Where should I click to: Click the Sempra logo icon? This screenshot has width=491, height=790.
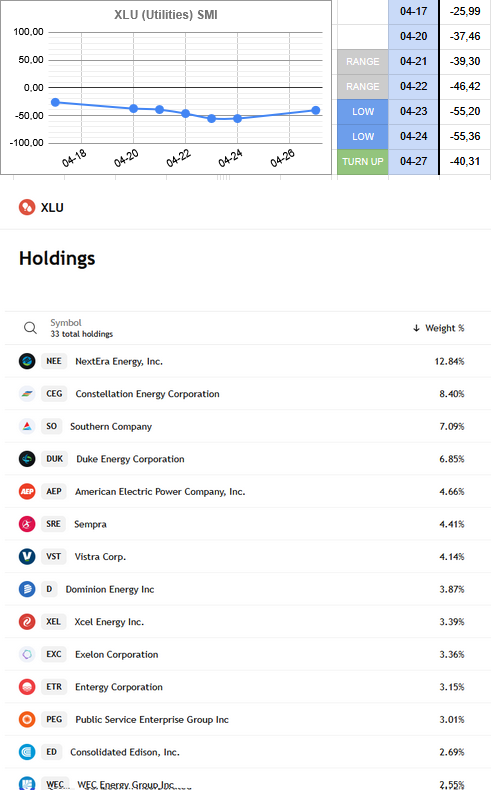27,524
